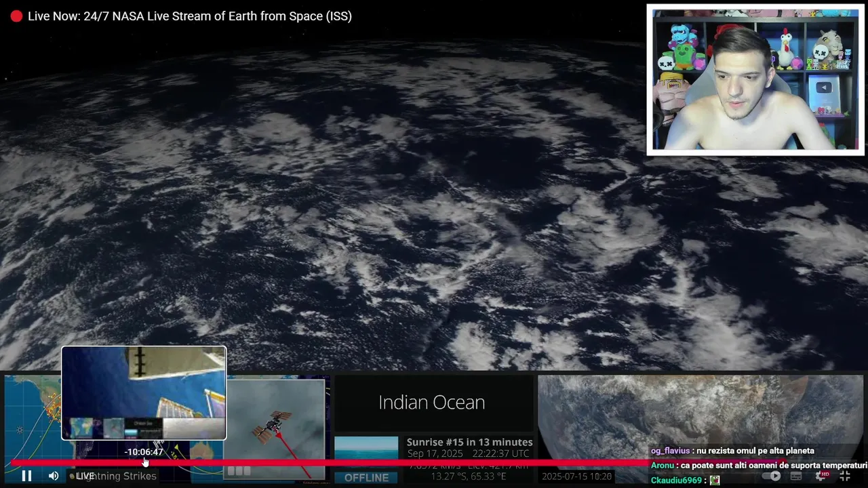Click the OFFLINE status label

(x=366, y=477)
